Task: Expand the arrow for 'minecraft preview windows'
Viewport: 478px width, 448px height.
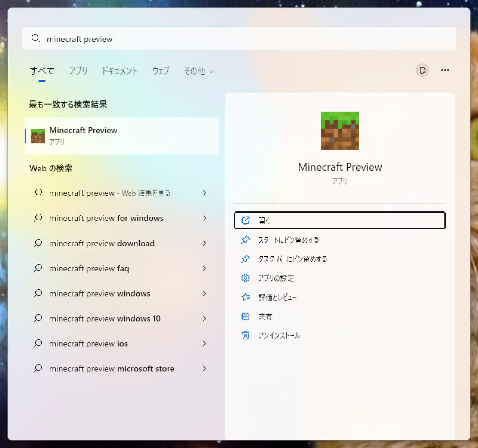Action: click(x=205, y=293)
